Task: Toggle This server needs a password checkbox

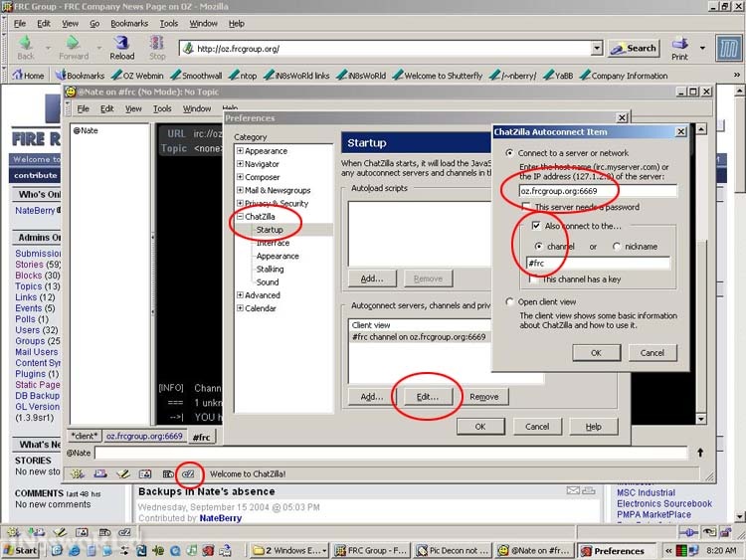Action: pos(526,207)
